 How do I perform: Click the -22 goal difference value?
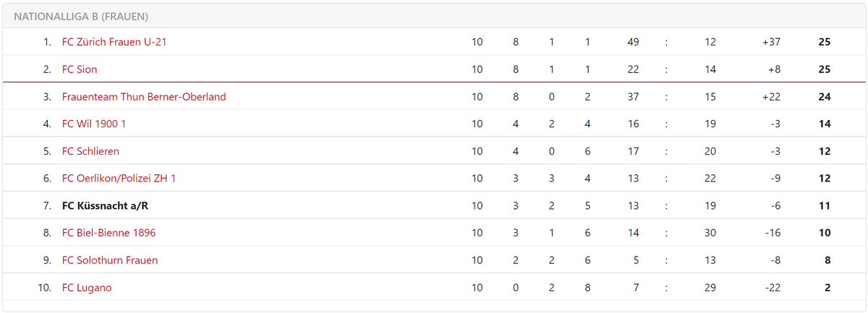773,288
